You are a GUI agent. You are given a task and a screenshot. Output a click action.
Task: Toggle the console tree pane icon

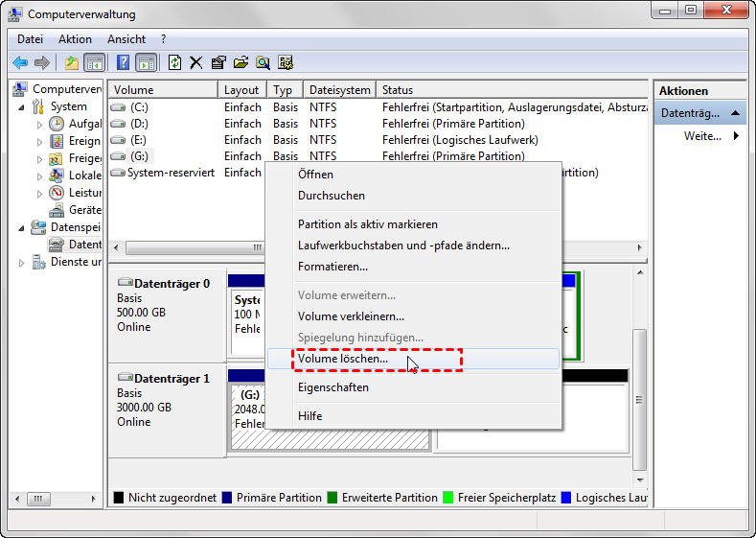click(95, 62)
